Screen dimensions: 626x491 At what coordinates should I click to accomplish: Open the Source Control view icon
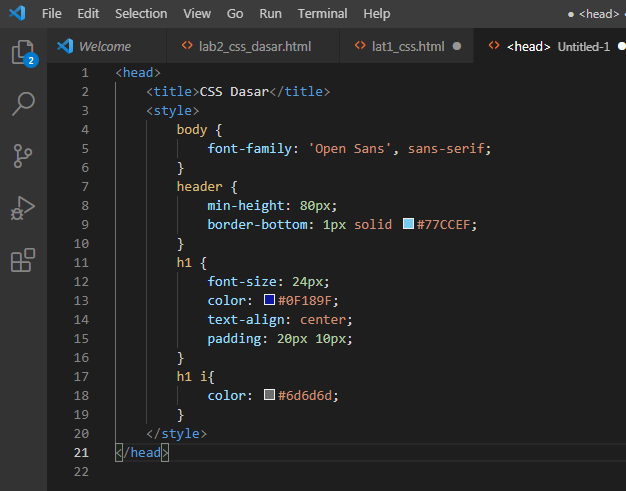(x=23, y=156)
